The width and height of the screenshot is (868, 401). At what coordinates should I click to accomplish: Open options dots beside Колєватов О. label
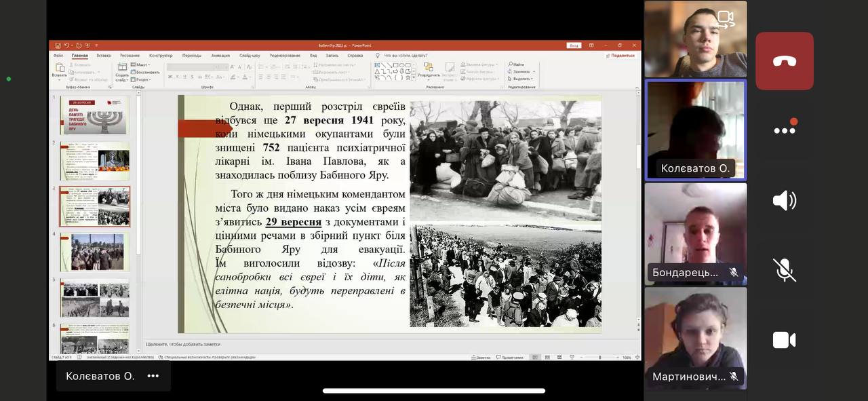pos(153,376)
